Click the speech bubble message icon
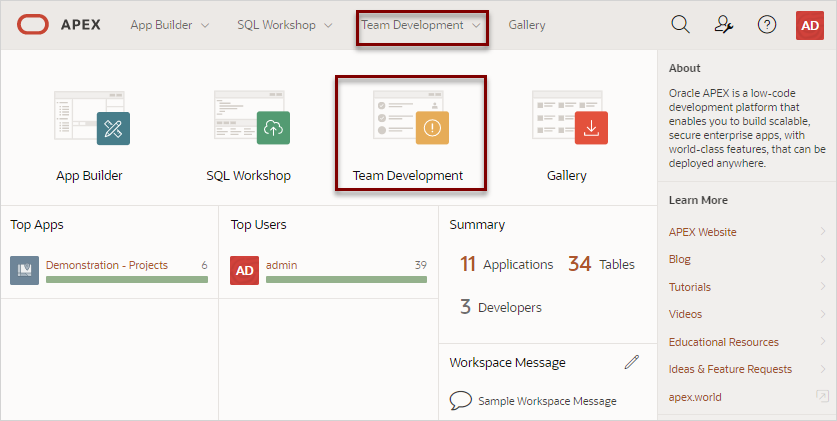 coord(460,401)
